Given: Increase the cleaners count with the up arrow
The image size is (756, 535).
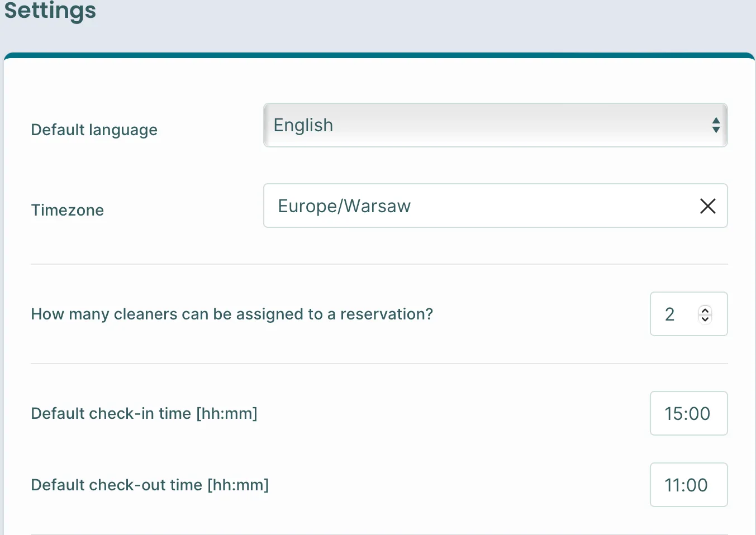Looking at the screenshot, I should tap(705, 310).
